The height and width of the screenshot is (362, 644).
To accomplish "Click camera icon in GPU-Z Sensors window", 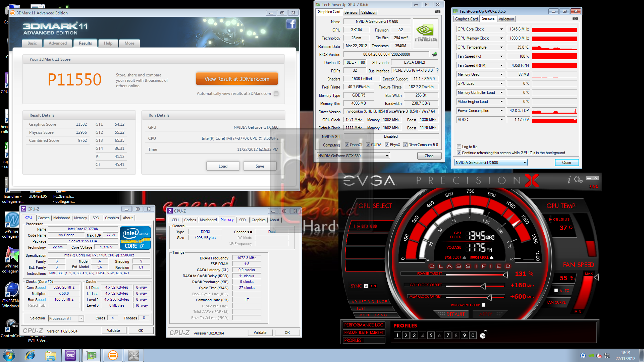I will pyautogui.click(x=575, y=18).
